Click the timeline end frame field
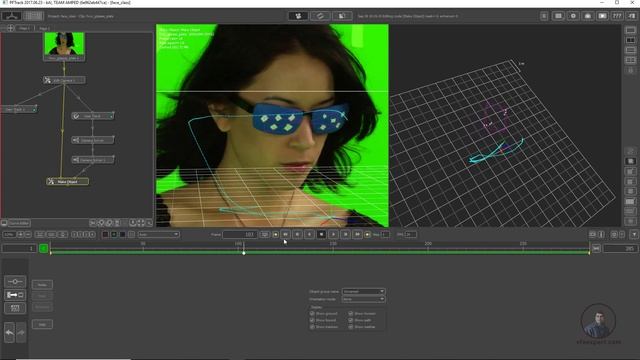 point(620,248)
